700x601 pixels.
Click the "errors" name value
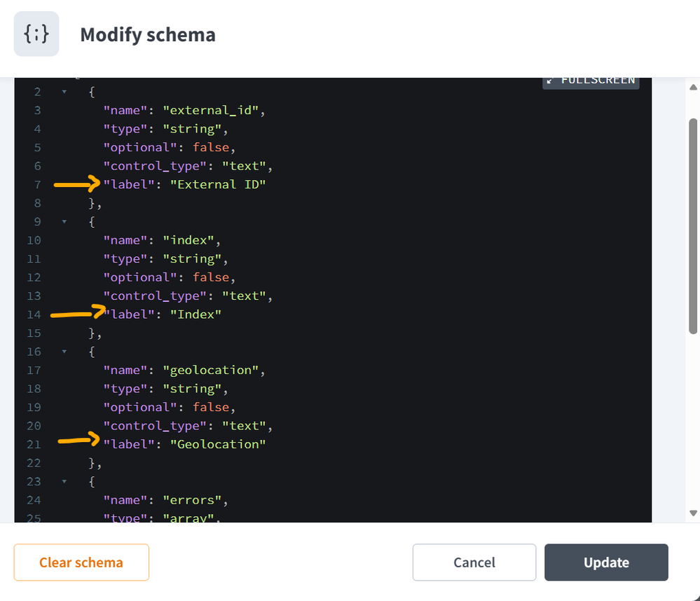192,499
